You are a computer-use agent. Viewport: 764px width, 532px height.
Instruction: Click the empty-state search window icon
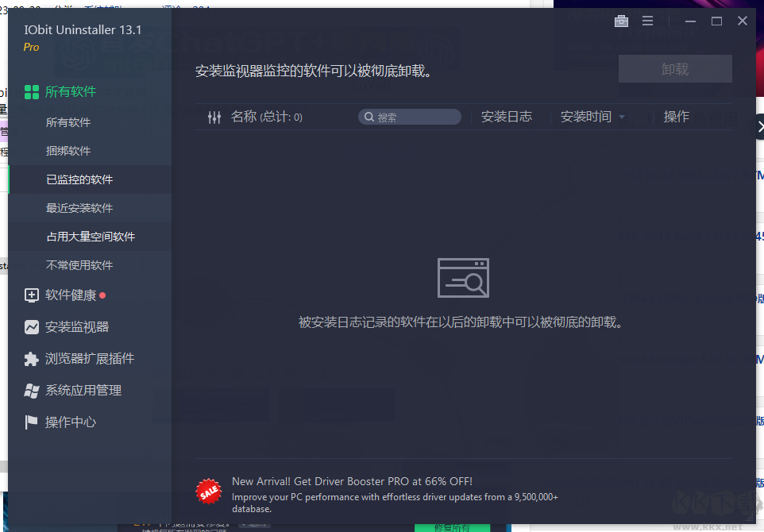pos(463,278)
